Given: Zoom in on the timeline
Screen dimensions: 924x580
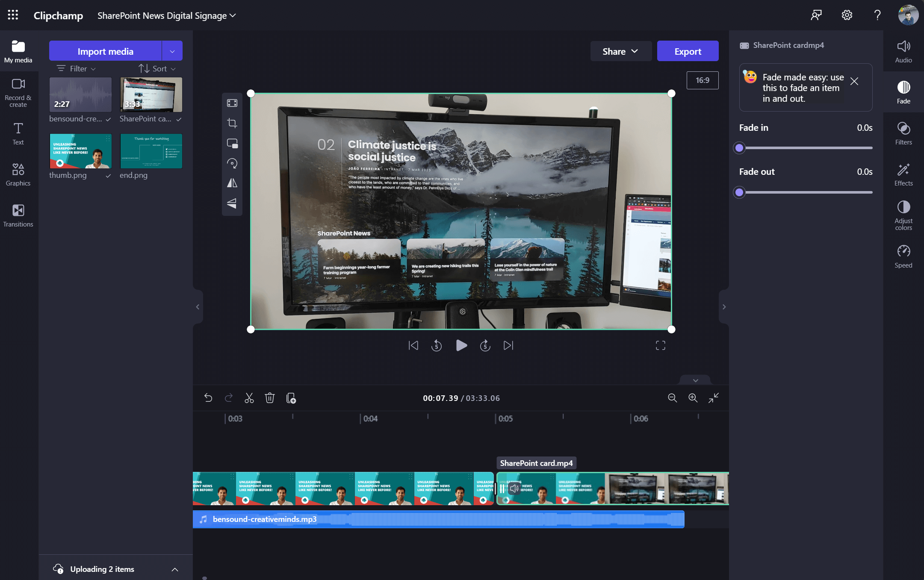Looking at the screenshot, I should (x=693, y=398).
